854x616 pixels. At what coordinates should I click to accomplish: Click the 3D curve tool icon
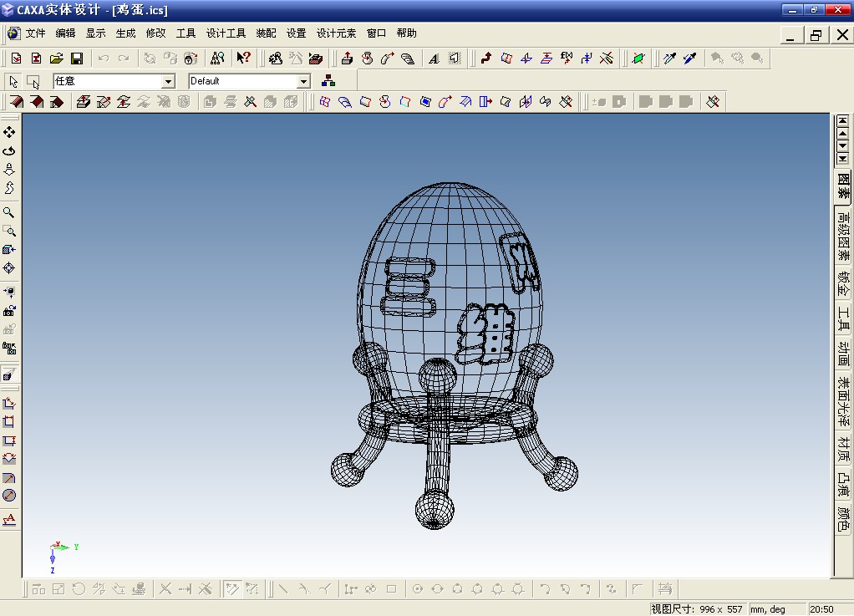pyautogui.click(x=485, y=59)
